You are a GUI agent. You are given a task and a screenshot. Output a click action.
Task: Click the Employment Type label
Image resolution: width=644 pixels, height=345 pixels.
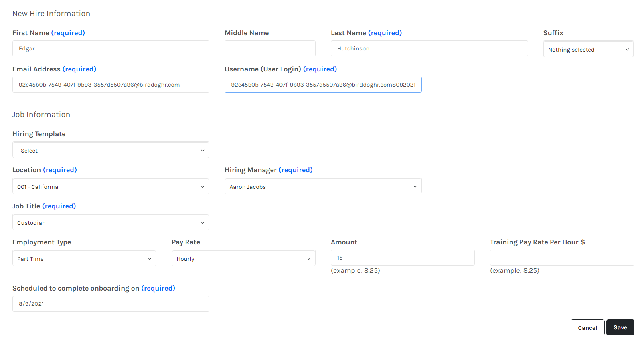[x=42, y=242]
